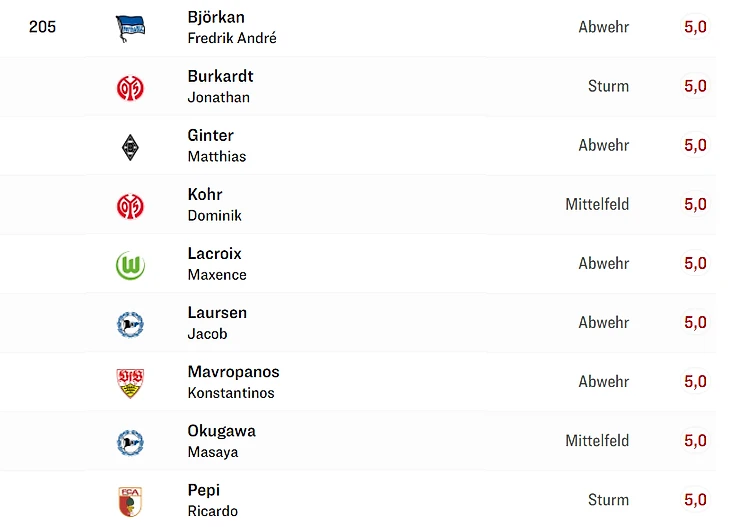Click the Mainz 05 logo beside Kohr
730x527 pixels.
pyautogui.click(x=130, y=205)
